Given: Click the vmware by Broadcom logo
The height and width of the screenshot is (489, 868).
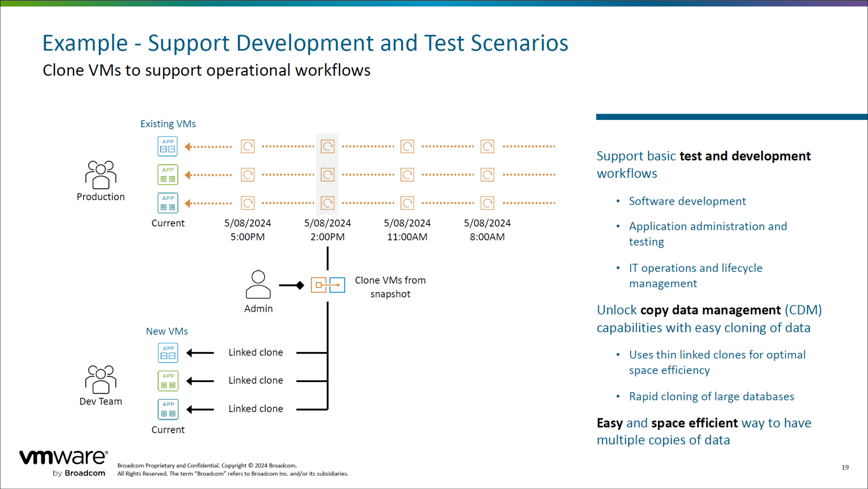Looking at the screenshot, I should [x=63, y=461].
